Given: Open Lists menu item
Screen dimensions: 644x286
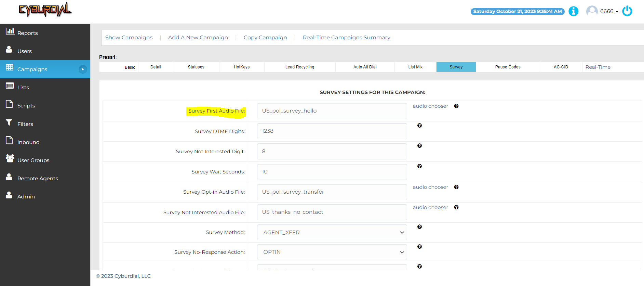Looking at the screenshot, I should click(45, 87).
